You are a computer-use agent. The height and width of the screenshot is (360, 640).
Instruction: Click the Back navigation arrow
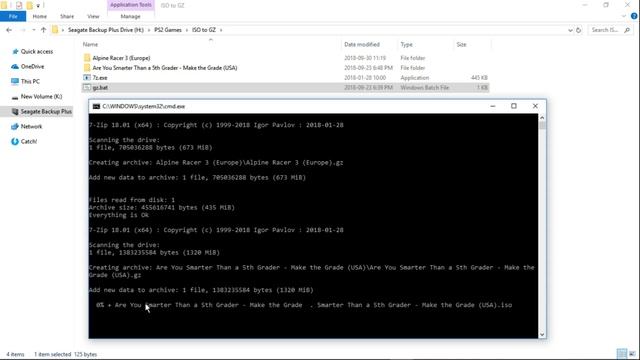9,30
